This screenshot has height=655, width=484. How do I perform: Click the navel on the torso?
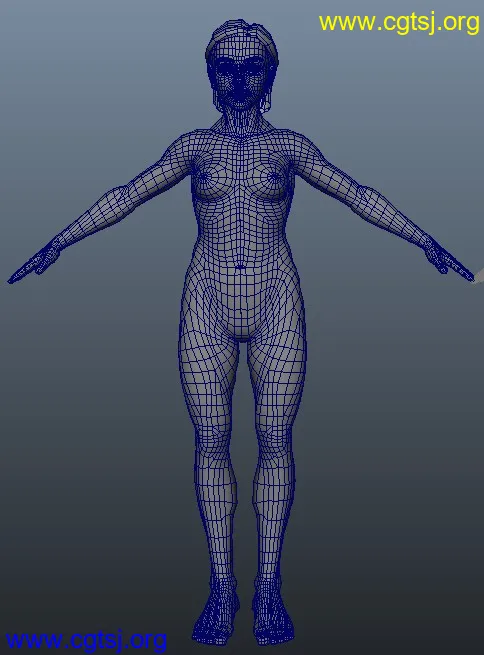tap(240, 267)
